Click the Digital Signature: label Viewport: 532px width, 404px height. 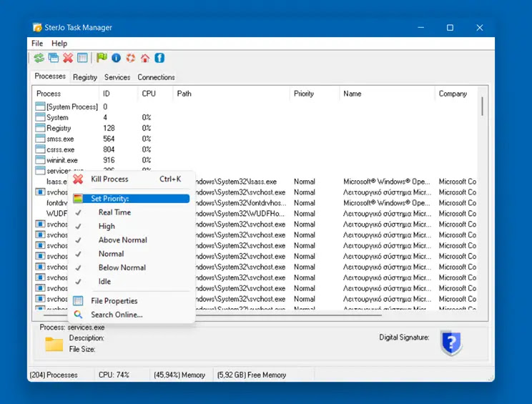pos(404,338)
